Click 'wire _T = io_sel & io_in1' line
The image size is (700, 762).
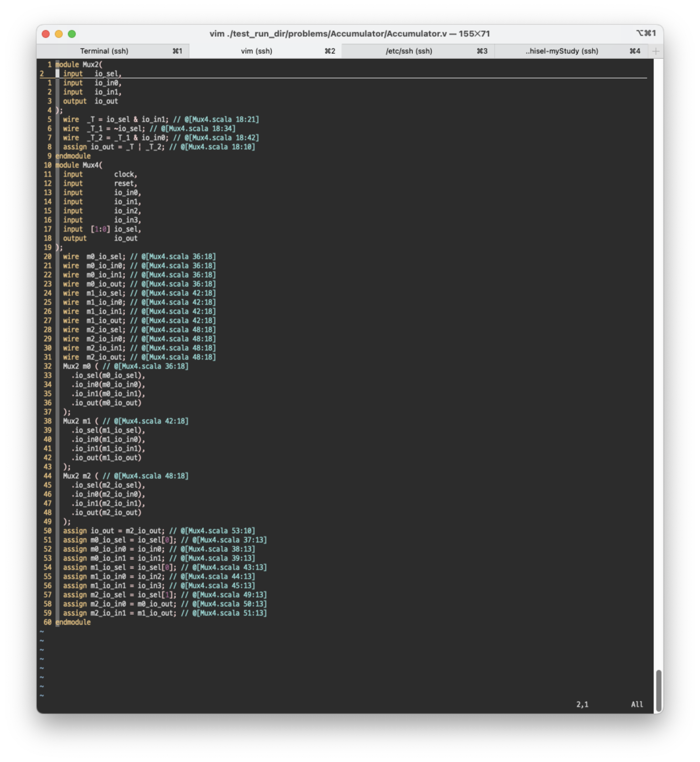161,119
